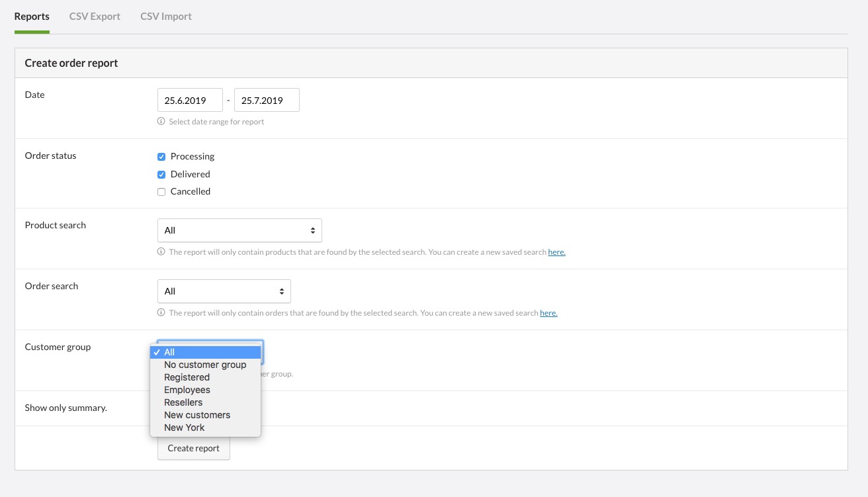
Task: Check the Cancelled order status
Action: [161, 192]
